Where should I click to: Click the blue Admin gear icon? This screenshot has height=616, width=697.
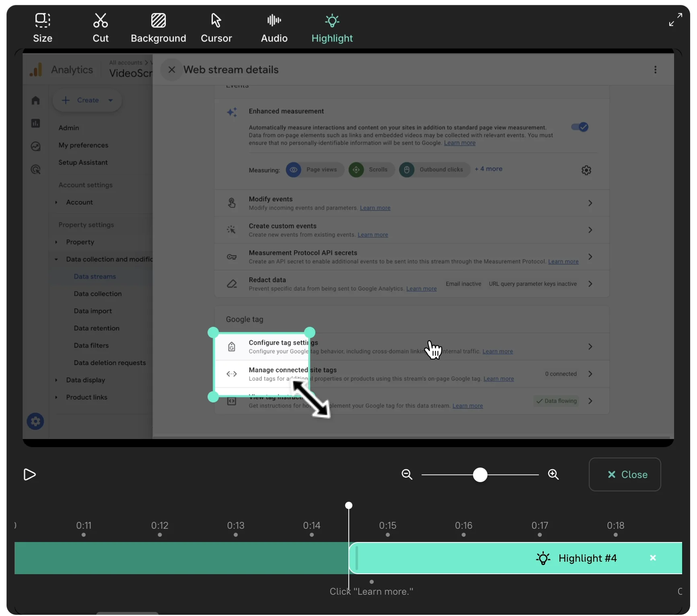(35, 421)
